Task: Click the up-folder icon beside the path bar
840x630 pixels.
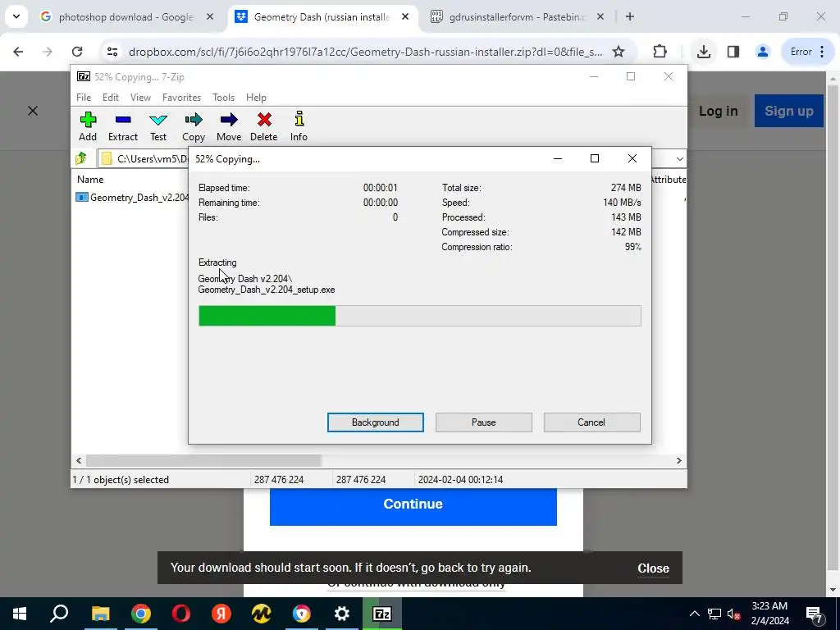Action: (81, 158)
